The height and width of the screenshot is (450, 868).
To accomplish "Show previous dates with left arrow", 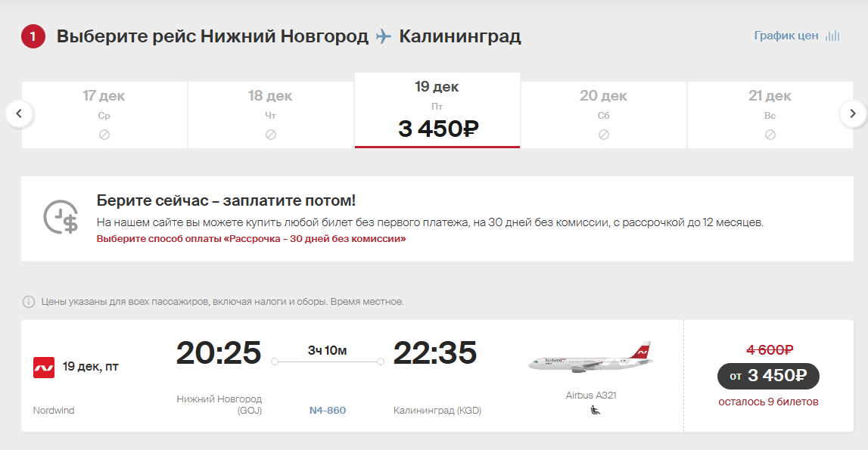I will 20,113.
